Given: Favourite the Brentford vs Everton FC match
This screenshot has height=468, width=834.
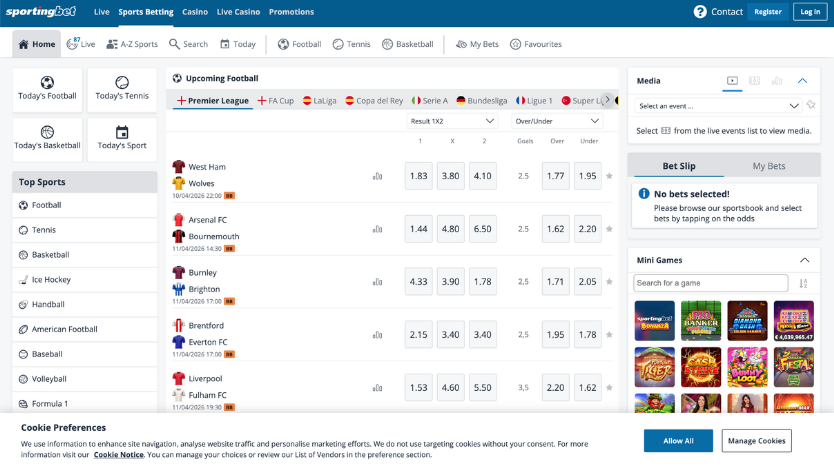Looking at the screenshot, I should [609, 335].
